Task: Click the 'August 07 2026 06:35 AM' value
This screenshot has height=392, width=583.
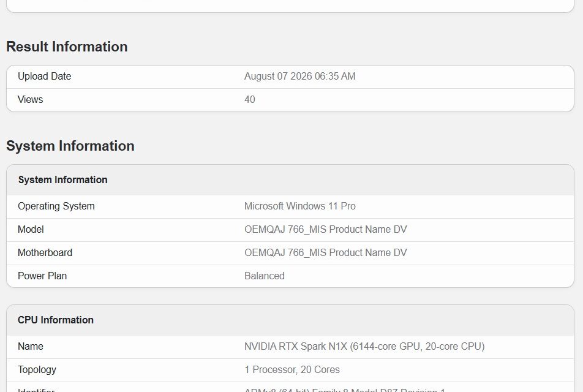Action: click(x=299, y=76)
